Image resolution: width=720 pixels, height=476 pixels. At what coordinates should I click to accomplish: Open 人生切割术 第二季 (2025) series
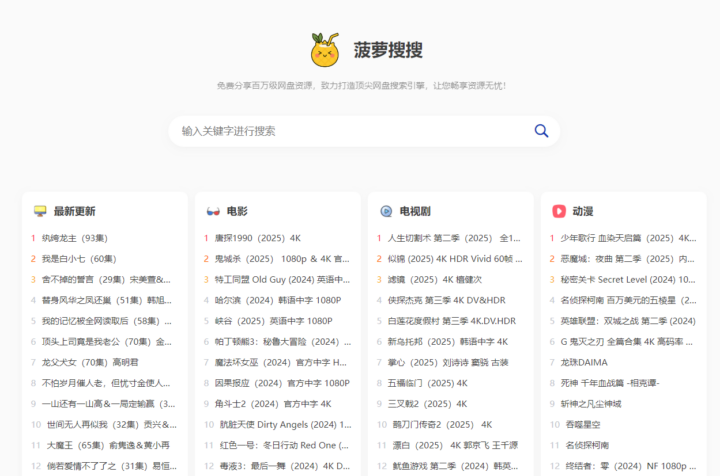[x=454, y=238]
